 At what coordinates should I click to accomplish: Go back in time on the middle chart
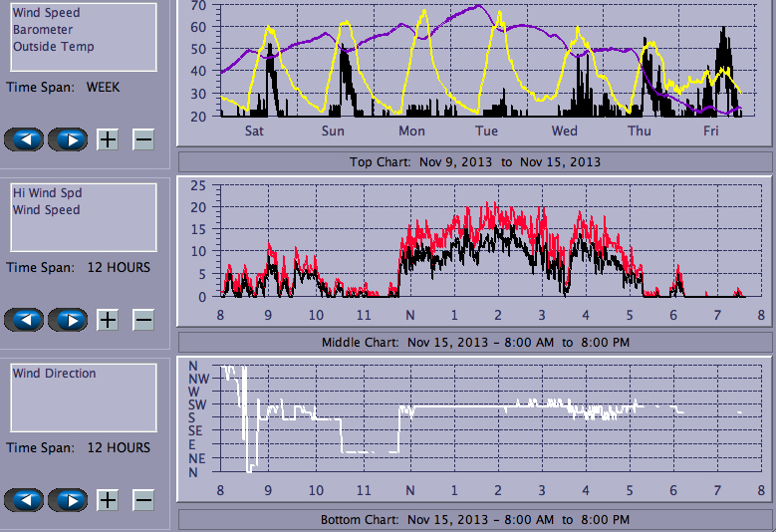click(x=25, y=319)
